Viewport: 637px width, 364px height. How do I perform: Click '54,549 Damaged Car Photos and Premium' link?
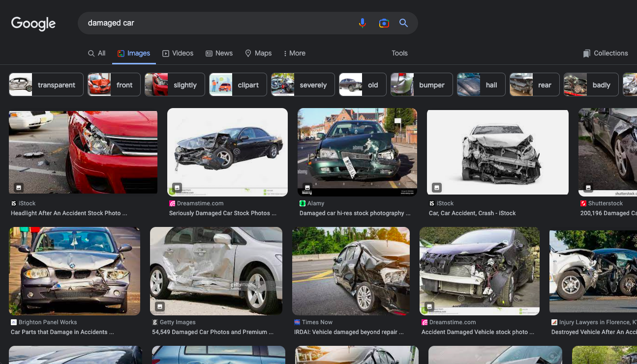213,332
